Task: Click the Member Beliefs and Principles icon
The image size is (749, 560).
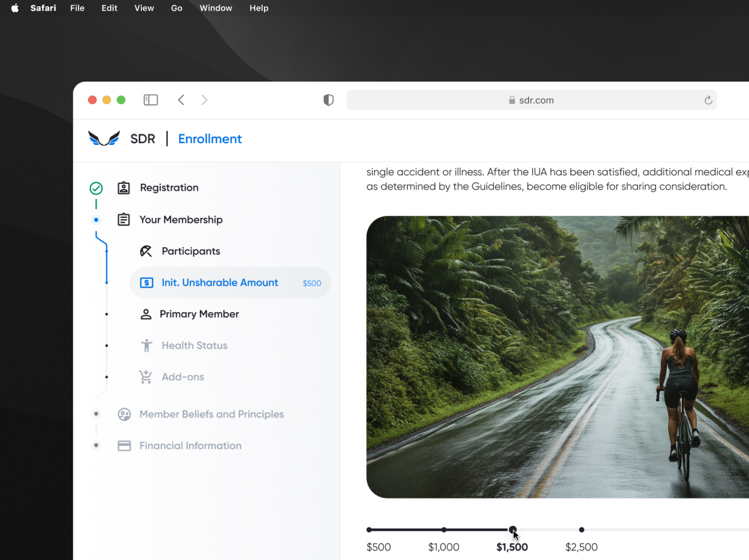Action: [x=124, y=414]
